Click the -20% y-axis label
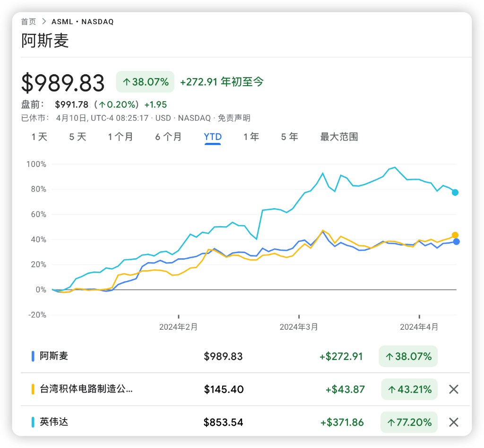 37,315
